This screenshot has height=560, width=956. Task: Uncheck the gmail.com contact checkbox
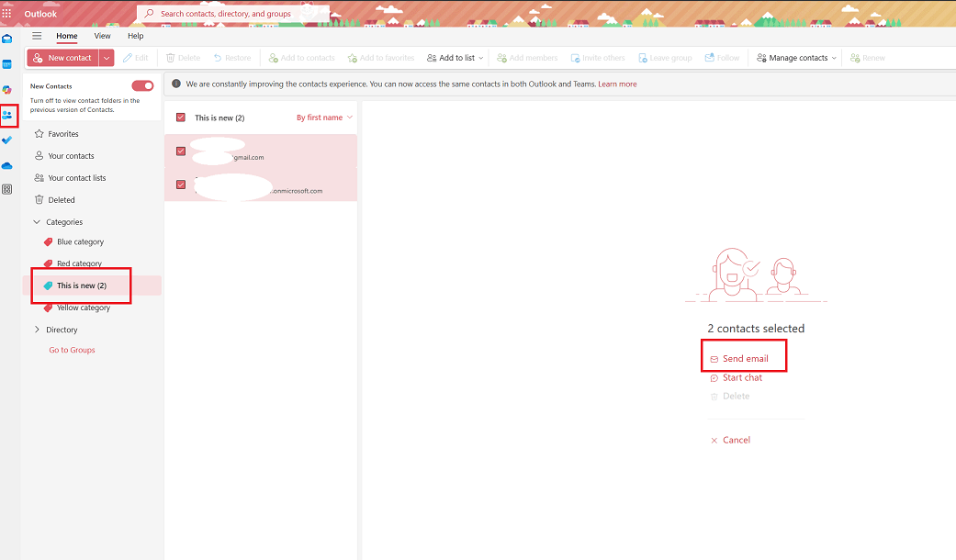pyautogui.click(x=181, y=151)
